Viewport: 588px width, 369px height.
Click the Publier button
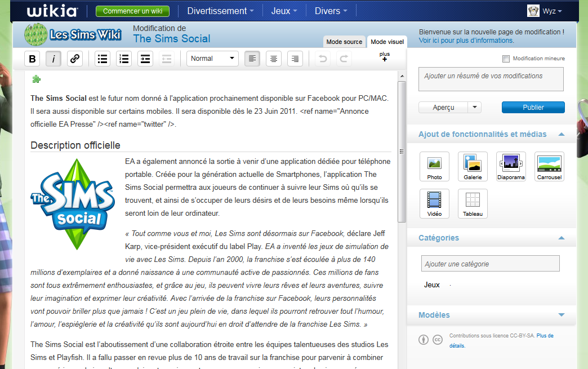click(533, 107)
